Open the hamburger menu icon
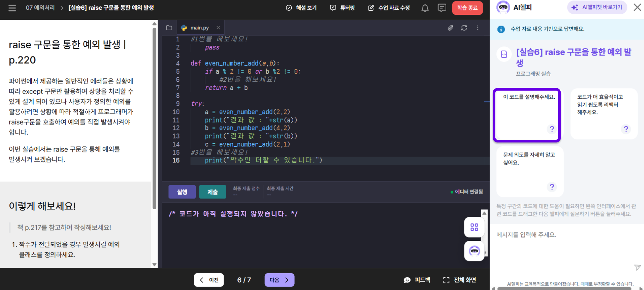644x290 pixels. click(x=12, y=8)
